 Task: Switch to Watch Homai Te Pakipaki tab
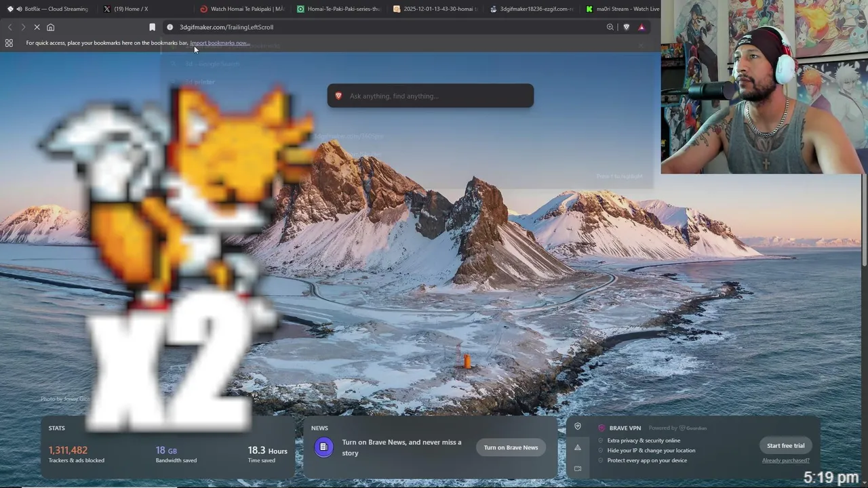[x=243, y=9]
